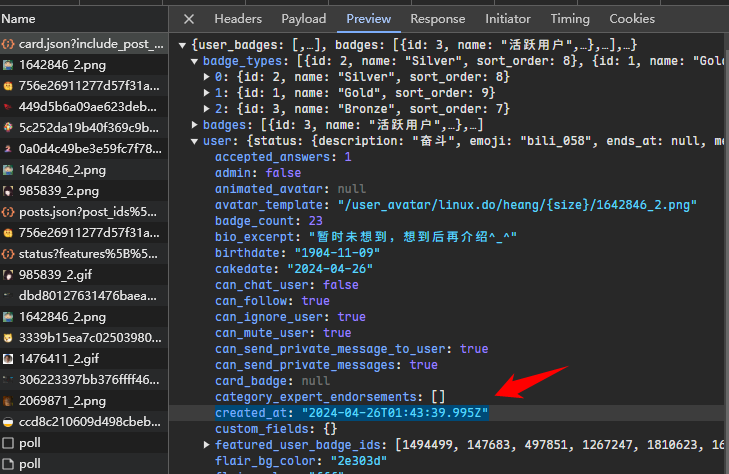Collapse the user object

tap(195, 141)
